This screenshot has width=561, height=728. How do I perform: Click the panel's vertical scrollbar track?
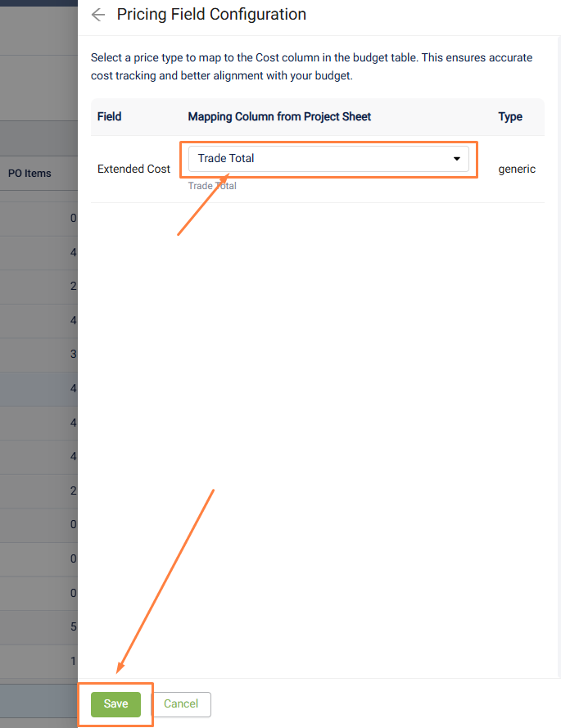pyautogui.click(x=559, y=356)
